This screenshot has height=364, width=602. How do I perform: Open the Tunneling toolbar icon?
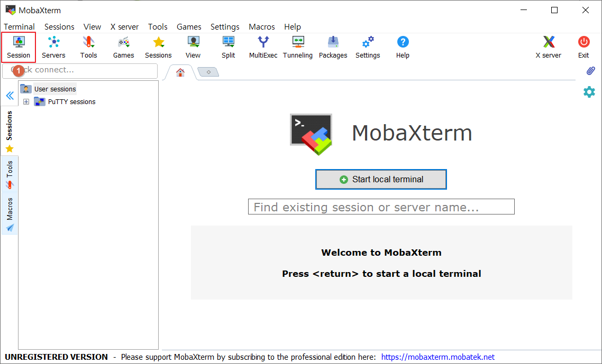tap(298, 47)
